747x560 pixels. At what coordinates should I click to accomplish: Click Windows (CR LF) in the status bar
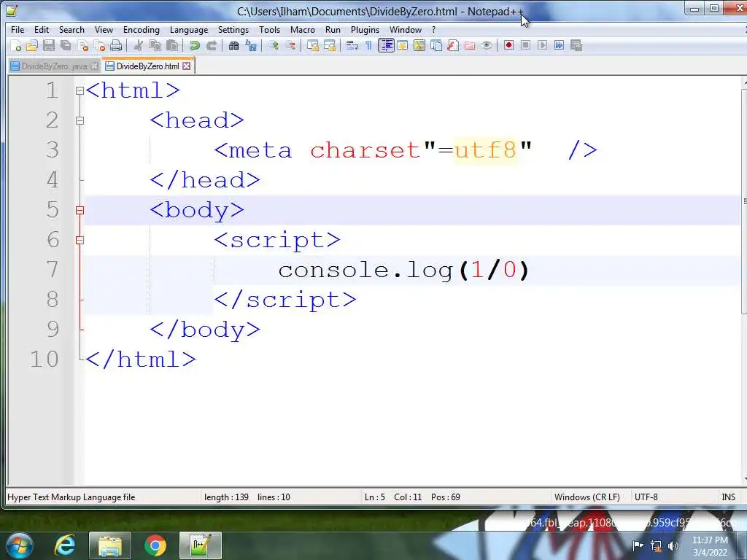coord(587,497)
